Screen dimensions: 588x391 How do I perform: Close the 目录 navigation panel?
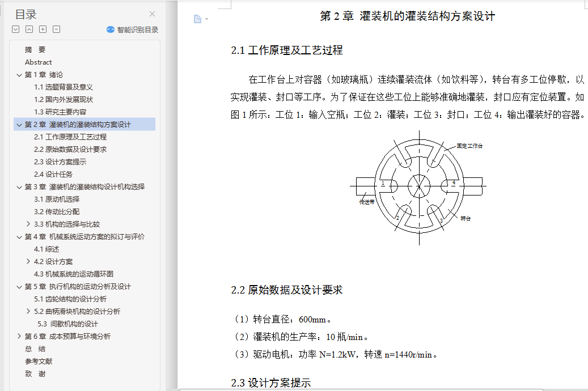(152, 14)
